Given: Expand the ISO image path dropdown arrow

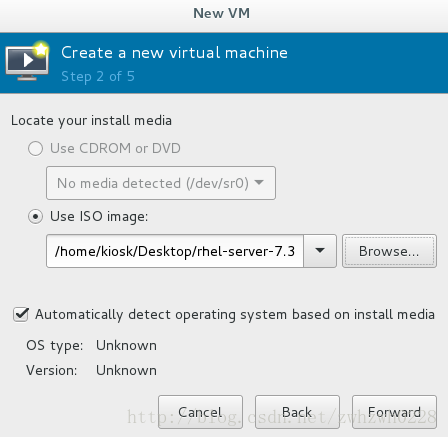Looking at the screenshot, I should pos(320,251).
